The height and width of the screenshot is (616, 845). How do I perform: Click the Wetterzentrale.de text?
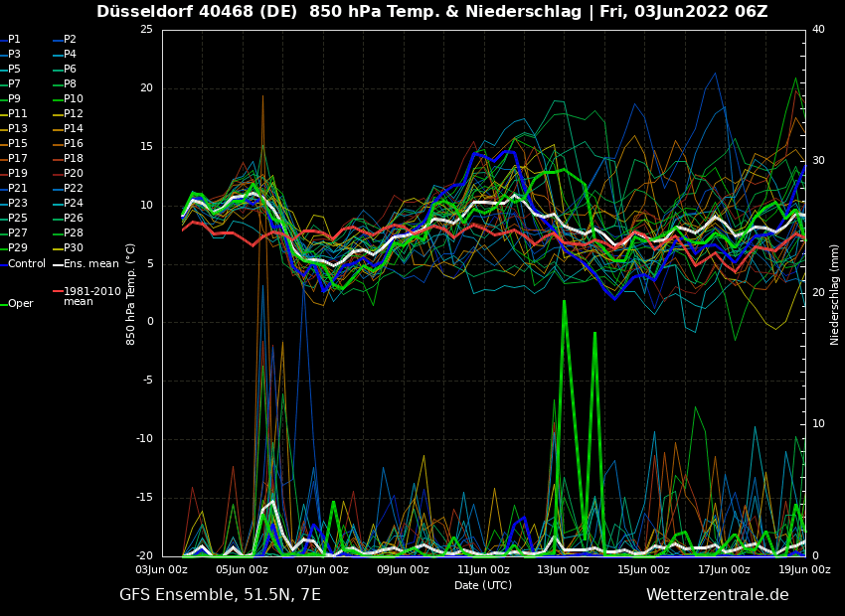717,595
